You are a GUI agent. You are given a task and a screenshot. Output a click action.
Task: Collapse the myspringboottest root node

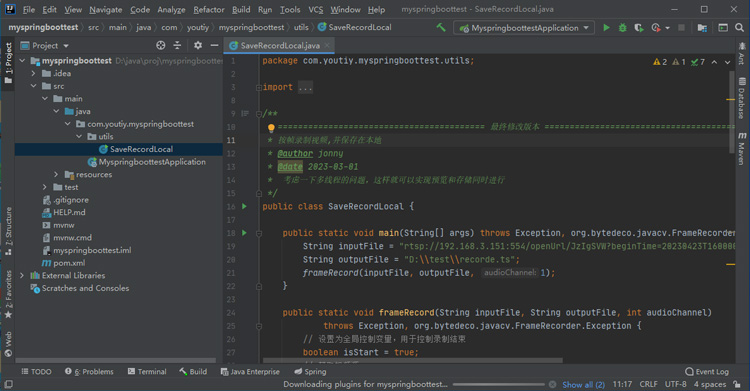coord(22,61)
